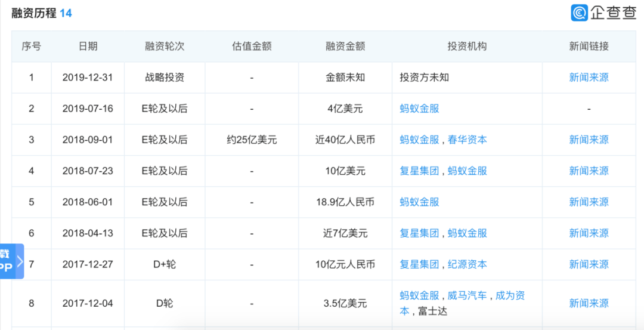Click the 融资轮次 column header
Image resolution: width=644 pixels, height=330 pixels.
pyautogui.click(x=165, y=47)
